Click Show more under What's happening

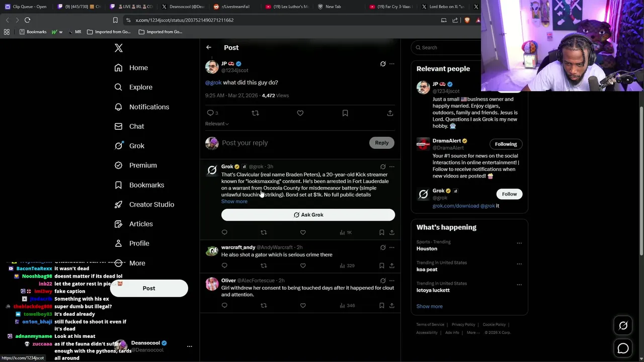click(429, 306)
